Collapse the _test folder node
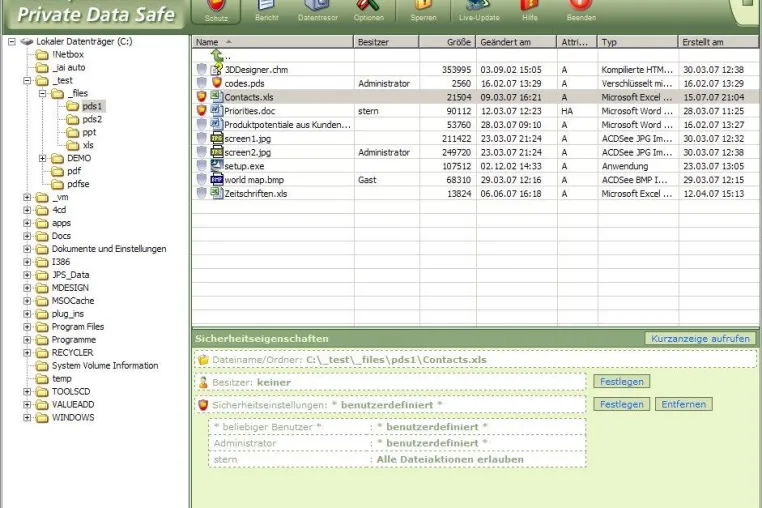The height and width of the screenshot is (508, 762). (x=27, y=80)
